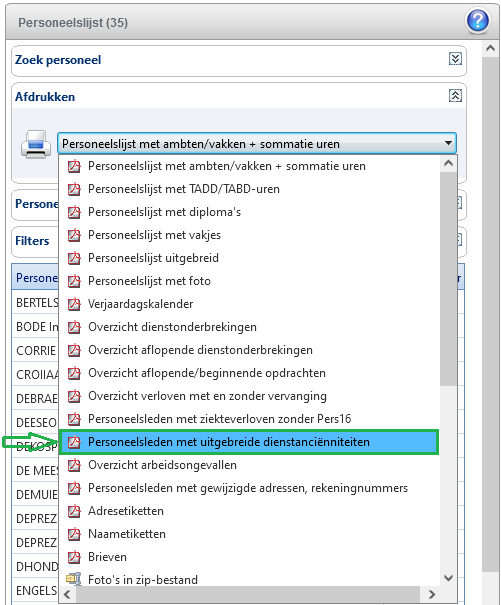Click the main panel scroll up arrow

[490, 49]
